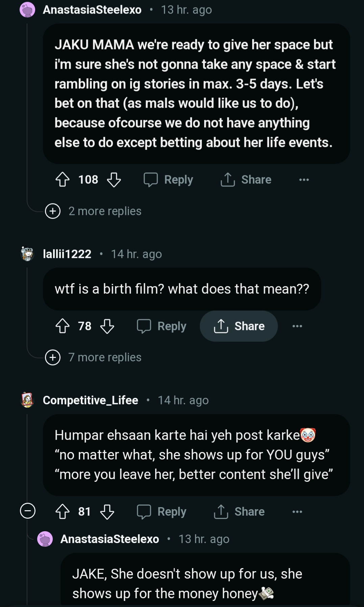The height and width of the screenshot is (607, 364).
Task: Reply to the JAKU MAMA comment
Action: (x=169, y=180)
